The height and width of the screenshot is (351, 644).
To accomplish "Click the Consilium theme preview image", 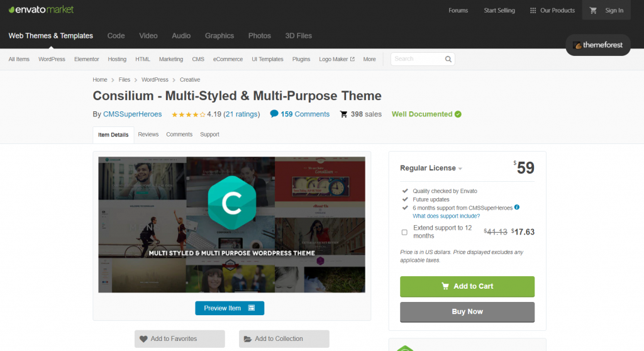I will 231,225.
